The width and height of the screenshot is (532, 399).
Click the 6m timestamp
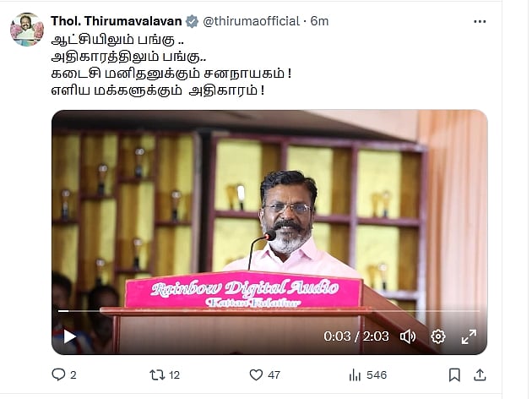(x=319, y=21)
